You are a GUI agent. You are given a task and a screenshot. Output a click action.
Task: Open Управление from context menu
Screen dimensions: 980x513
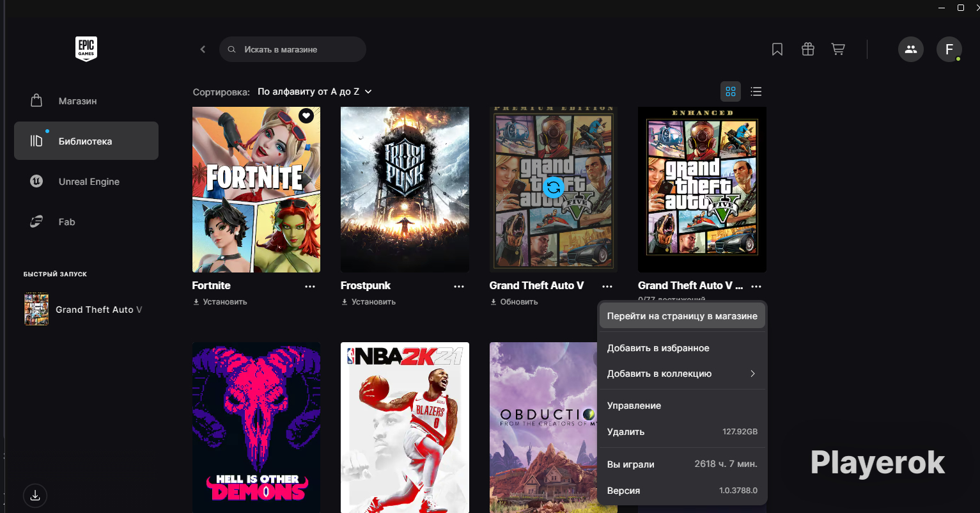pyautogui.click(x=682, y=406)
